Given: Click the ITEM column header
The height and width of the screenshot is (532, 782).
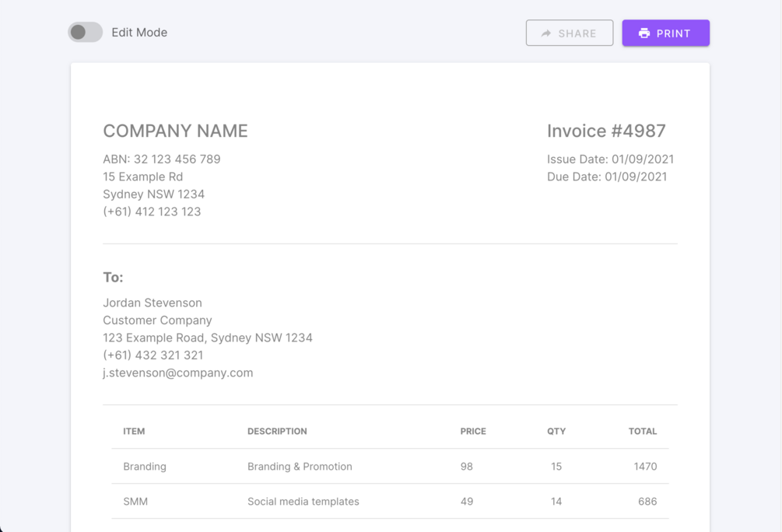Looking at the screenshot, I should [134, 431].
